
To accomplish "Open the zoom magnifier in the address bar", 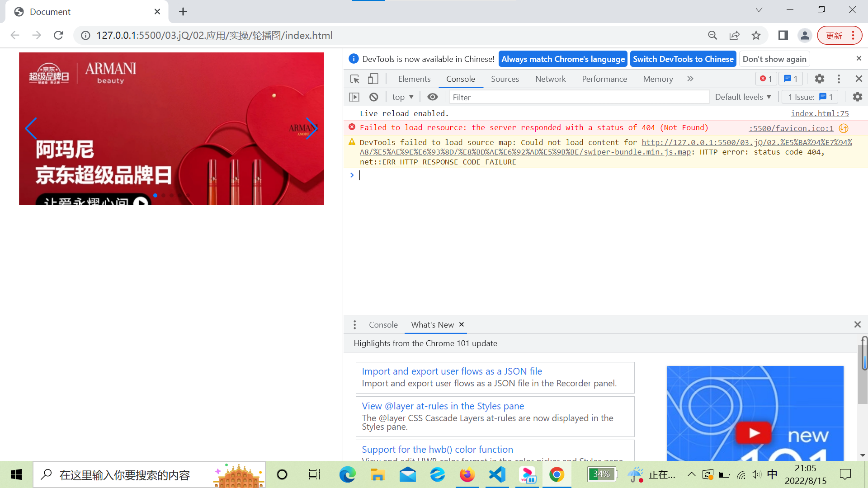I will click(x=712, y=35).
